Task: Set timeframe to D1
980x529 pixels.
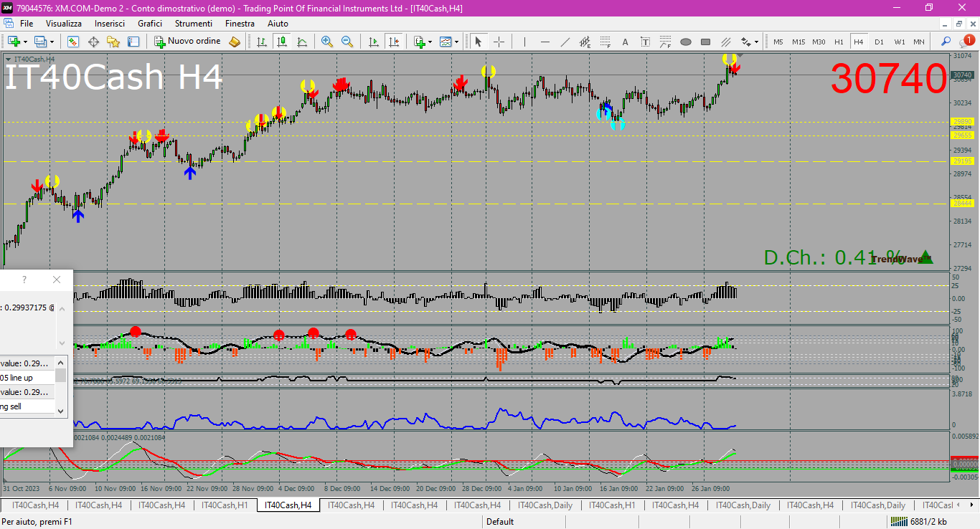Action: pos(879,42)
